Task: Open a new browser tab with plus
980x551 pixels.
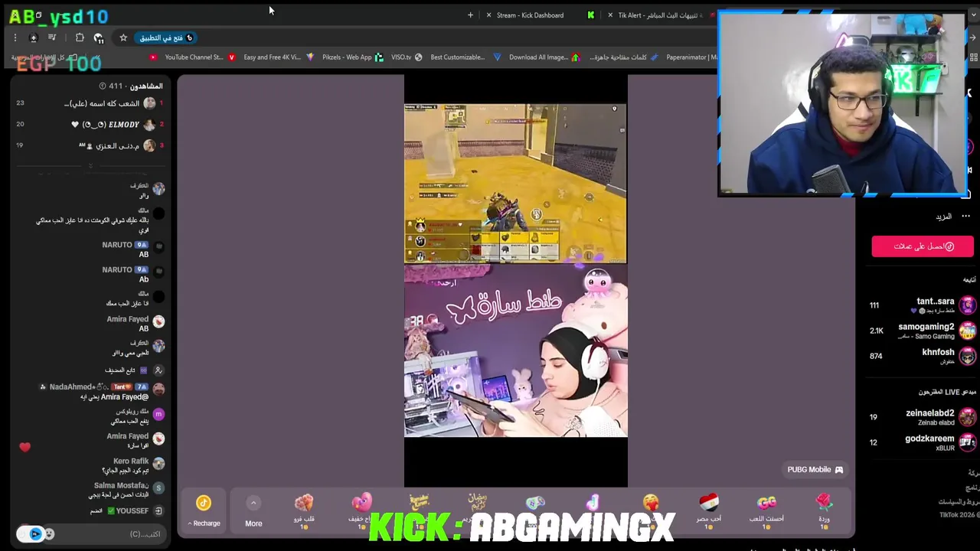Action: pos(470,15)
